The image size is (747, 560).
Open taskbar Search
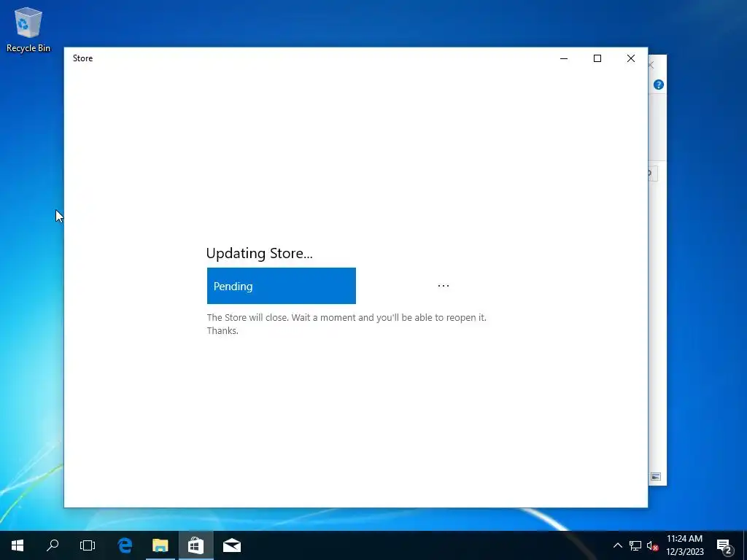pos(53,545)
